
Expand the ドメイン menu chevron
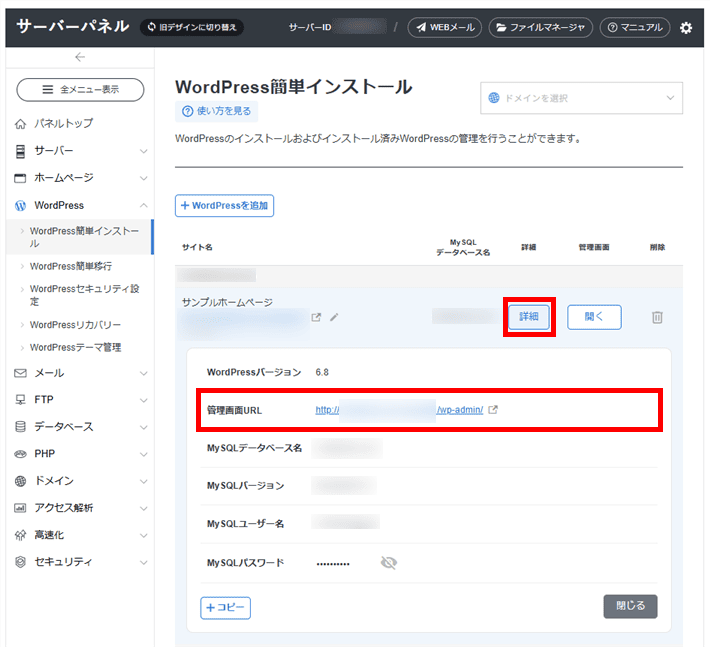(144, 481)
